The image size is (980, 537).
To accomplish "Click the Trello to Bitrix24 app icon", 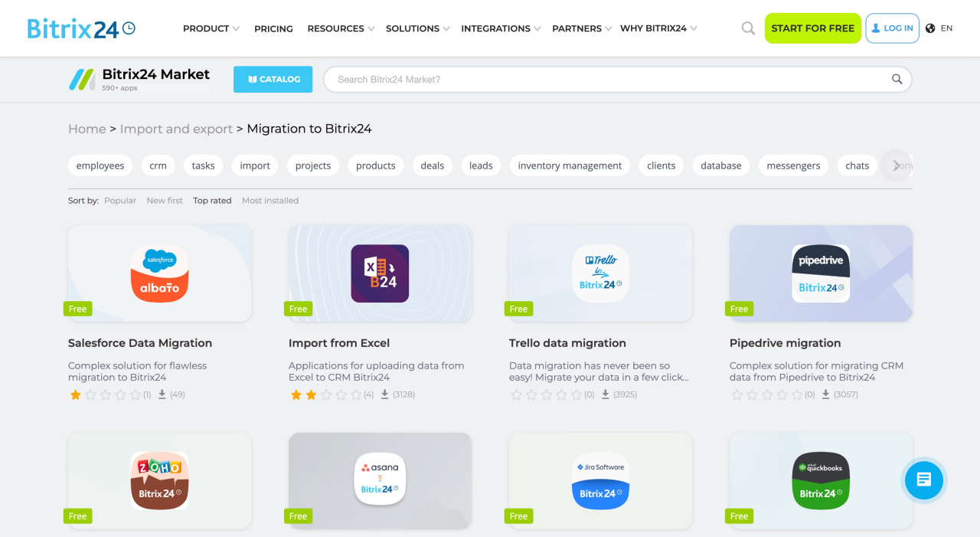I will pos(600,273).
